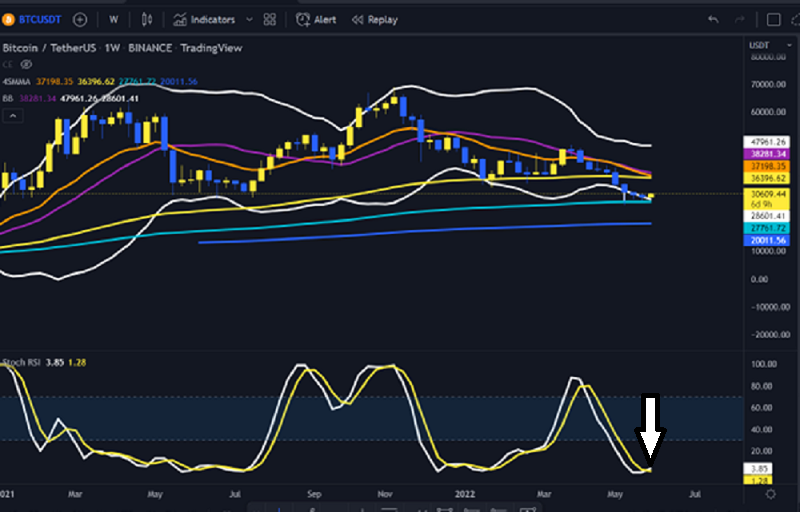Click the 47961.26 upper band price tag
Viewport: 800px width, 512px height.
pos(767,142)
